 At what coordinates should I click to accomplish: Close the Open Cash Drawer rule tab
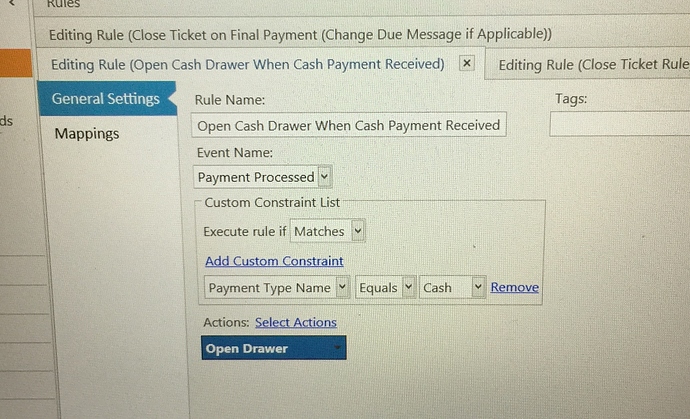coord(466,63)
